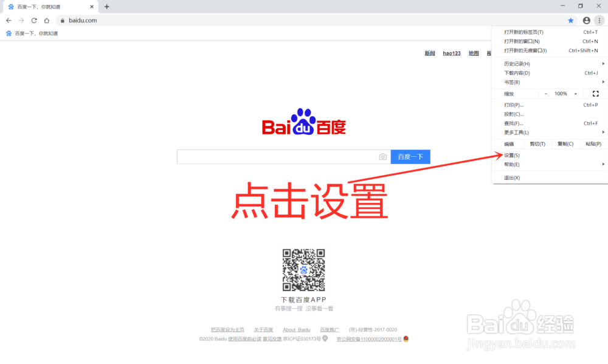Screen dimensions: 608x364
Task: Click the Baidu logo image
Action: tap(304, 122)
